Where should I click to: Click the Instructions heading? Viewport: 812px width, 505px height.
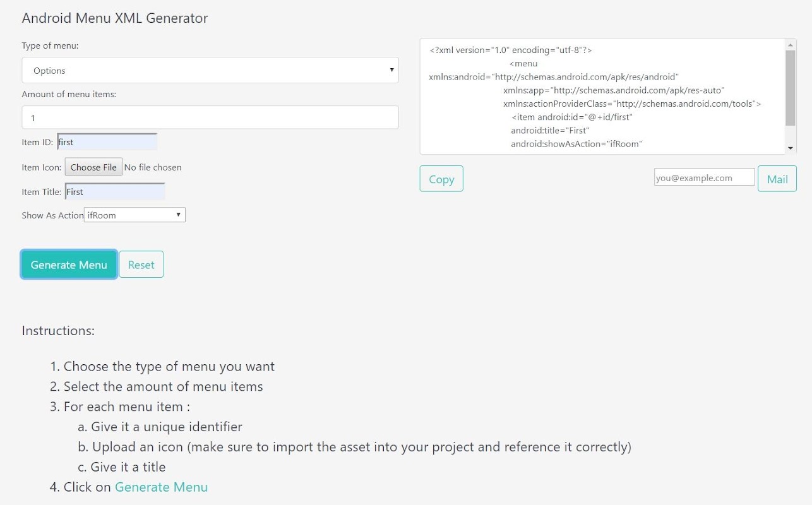coord(58,331)
